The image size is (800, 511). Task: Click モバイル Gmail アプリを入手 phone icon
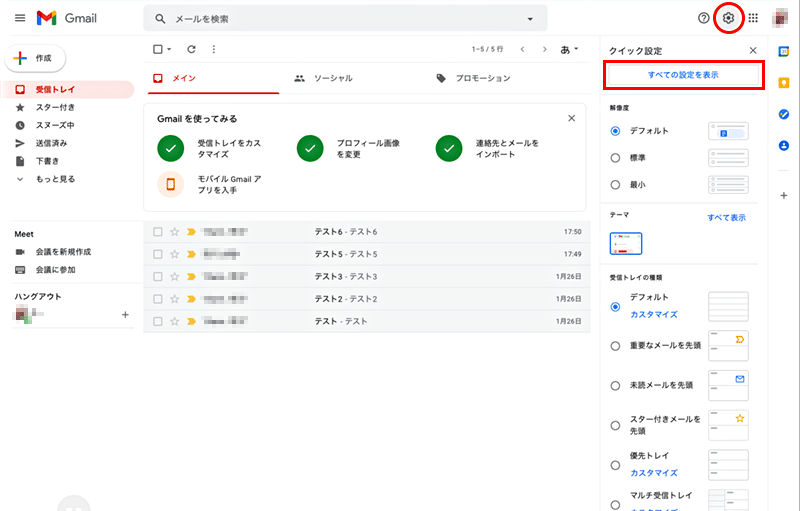[170, 184]
